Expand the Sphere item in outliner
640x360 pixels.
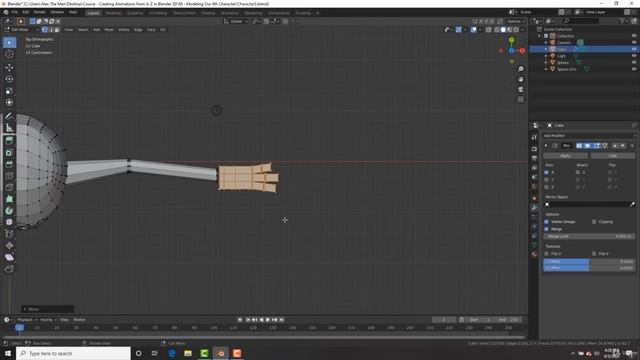point(546,62)
